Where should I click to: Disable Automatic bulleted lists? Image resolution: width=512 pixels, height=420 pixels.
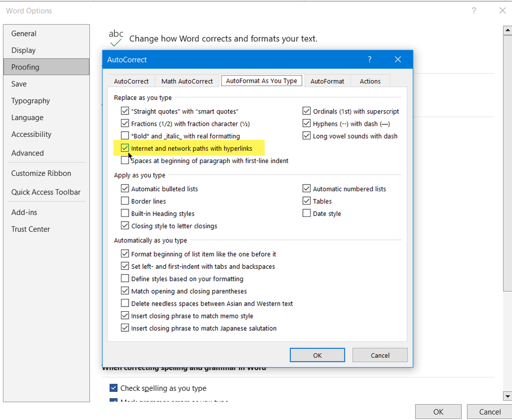(125, 189)
